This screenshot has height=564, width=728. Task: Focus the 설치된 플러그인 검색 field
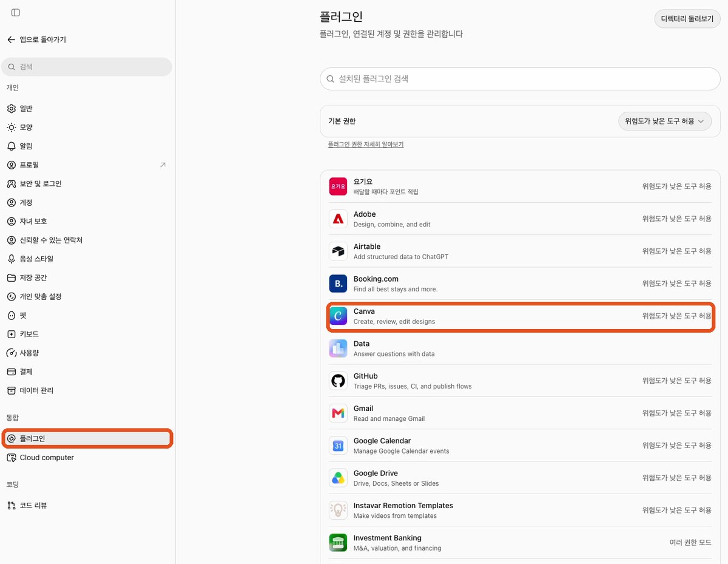coord(520,79)
